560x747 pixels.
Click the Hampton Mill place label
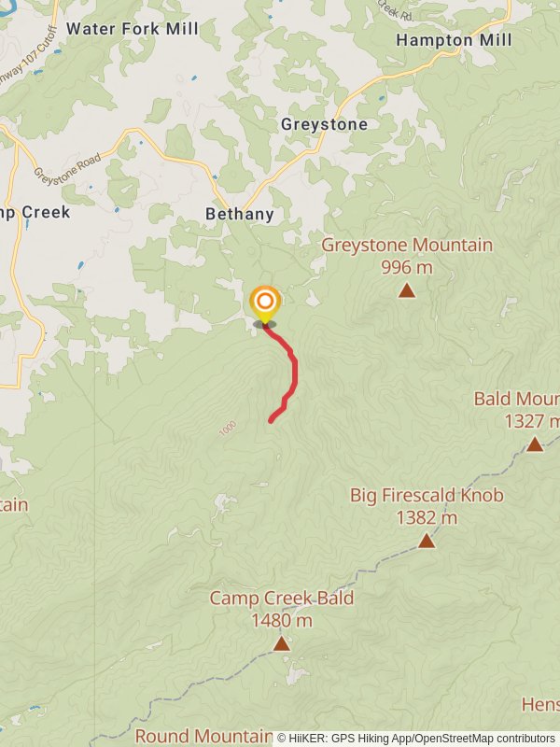point(454,40)
